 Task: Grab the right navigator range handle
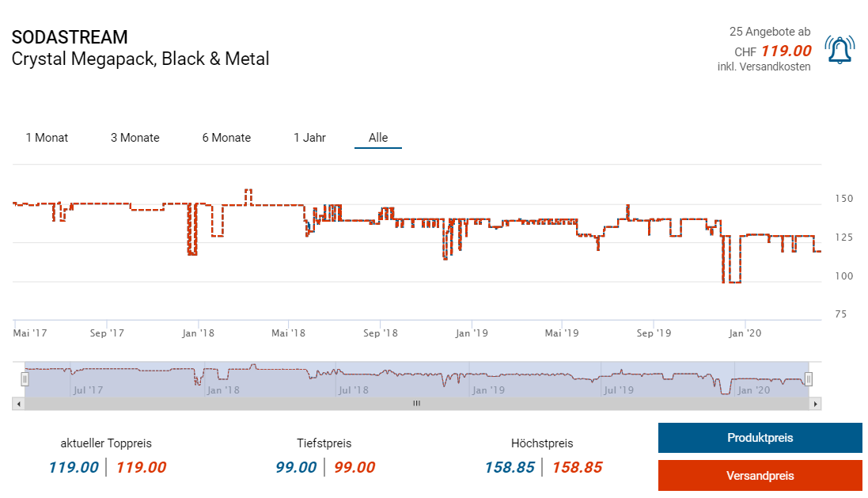click(x=808, y=379)
